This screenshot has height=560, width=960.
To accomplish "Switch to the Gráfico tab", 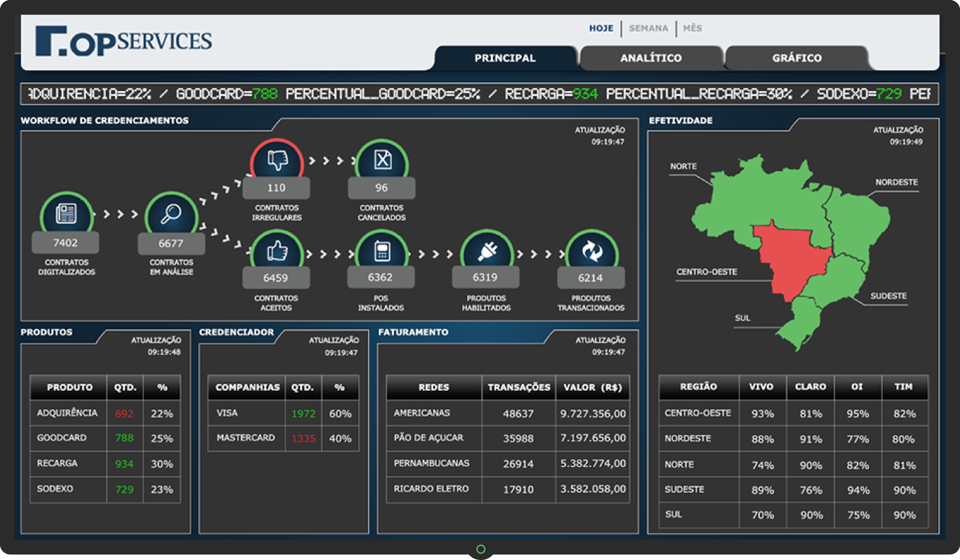I will click(797, 58).
